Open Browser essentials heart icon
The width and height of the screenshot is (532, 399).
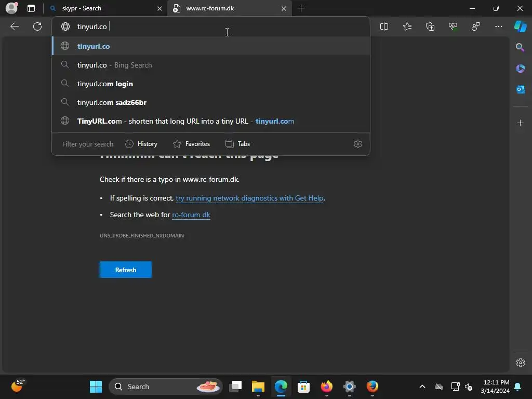tap(453, 26)
